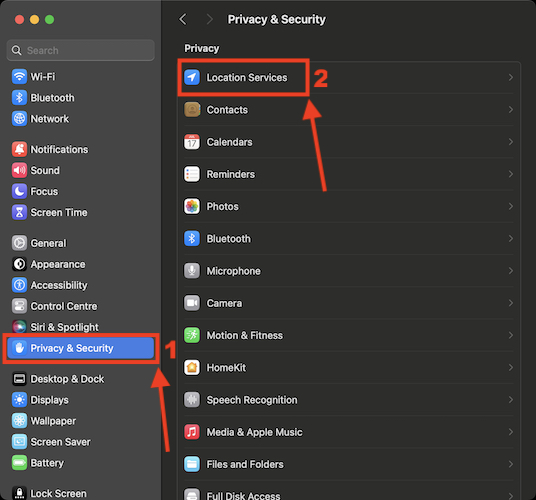The height and width of the screenshot is (500, 536).
Task: Click the Media & Apple Music icon
Action: click(x=192, y=432)
